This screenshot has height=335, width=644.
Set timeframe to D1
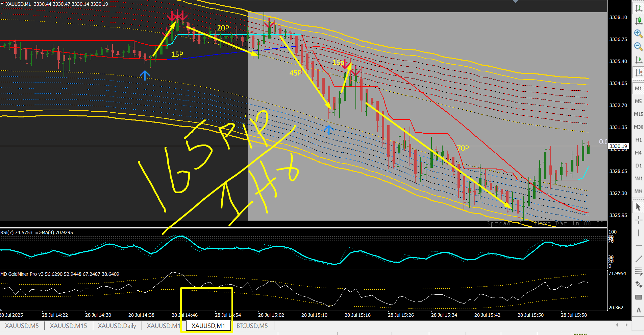638,165
